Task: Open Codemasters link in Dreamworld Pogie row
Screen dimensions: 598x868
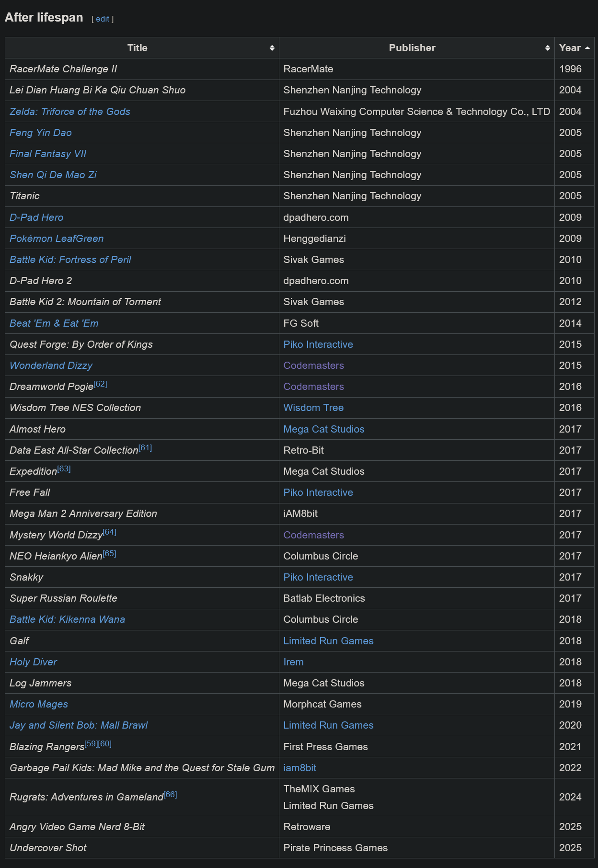Action: point(314,387)
